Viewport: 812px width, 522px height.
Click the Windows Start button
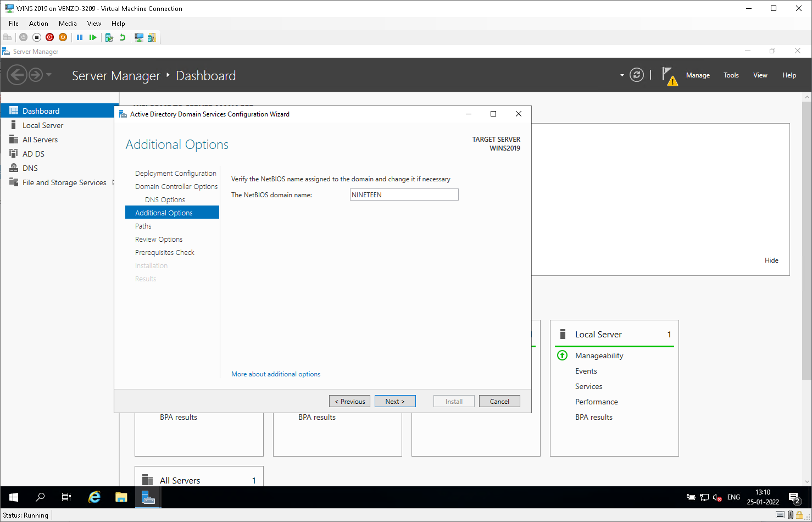click(x=14, y=497)
